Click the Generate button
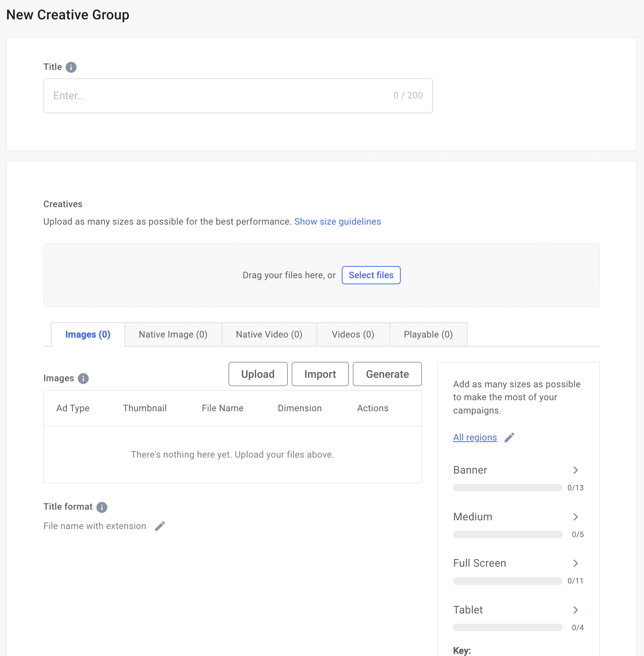Image resolution: width=644 pixels, height=656 pixels. (x=387, y=374)
